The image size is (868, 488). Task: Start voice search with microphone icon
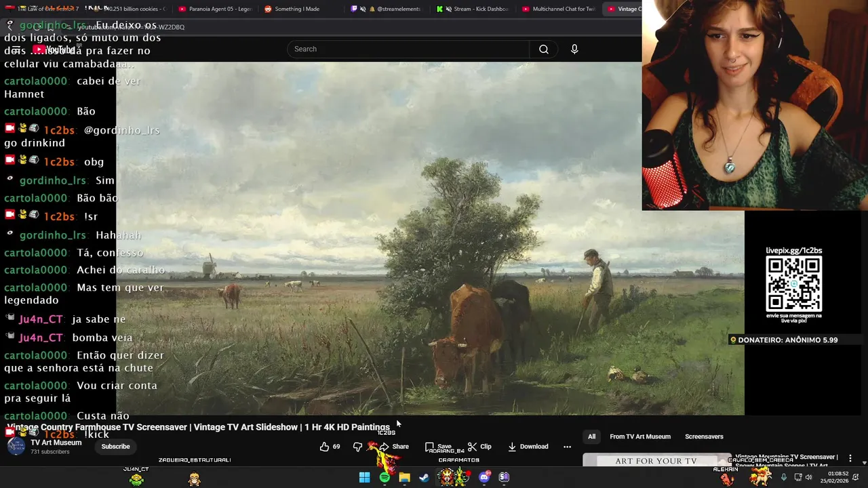(574, 49)
